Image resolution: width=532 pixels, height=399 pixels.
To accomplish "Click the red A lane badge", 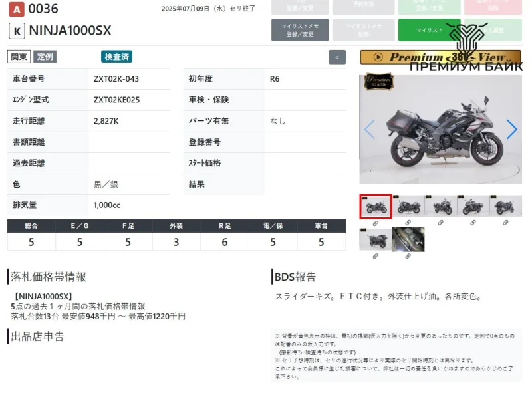I will 16,9.
